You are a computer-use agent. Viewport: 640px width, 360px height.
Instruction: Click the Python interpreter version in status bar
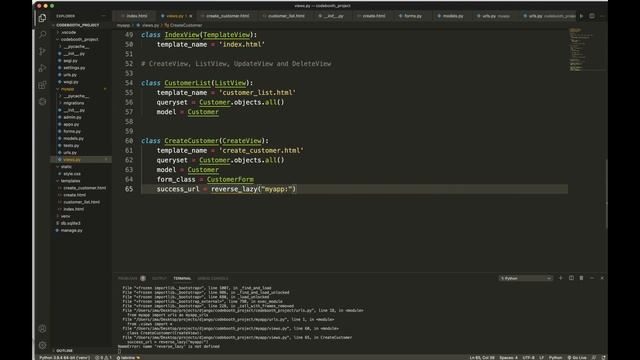(x=64, y=358)
